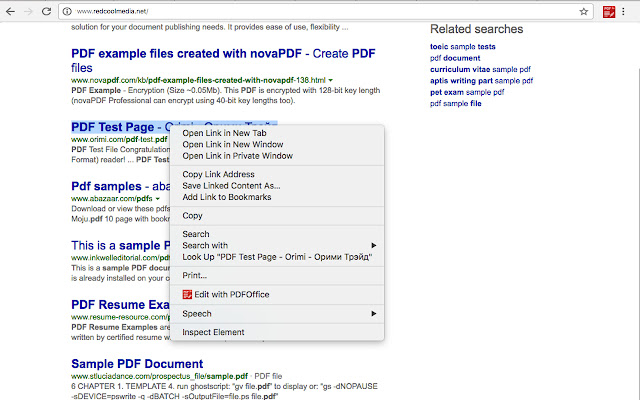Click related search 'pdf sample file'
640x400 pixels.
point(456,104)
